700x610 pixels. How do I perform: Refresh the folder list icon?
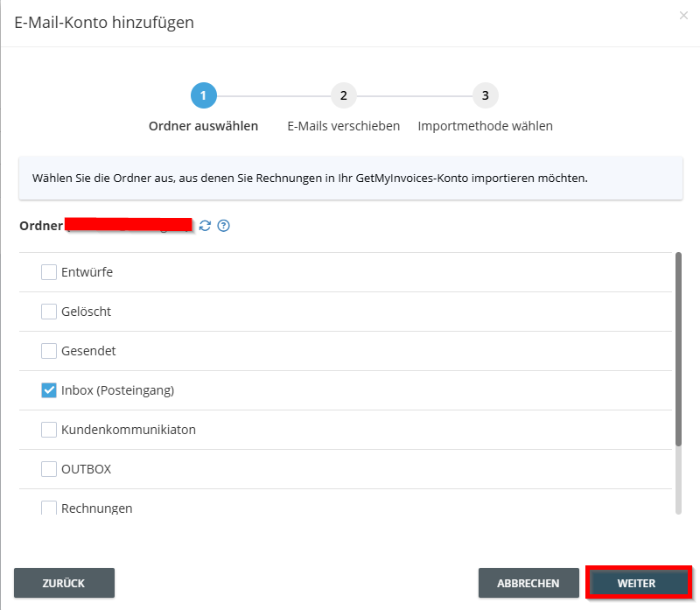205,226
